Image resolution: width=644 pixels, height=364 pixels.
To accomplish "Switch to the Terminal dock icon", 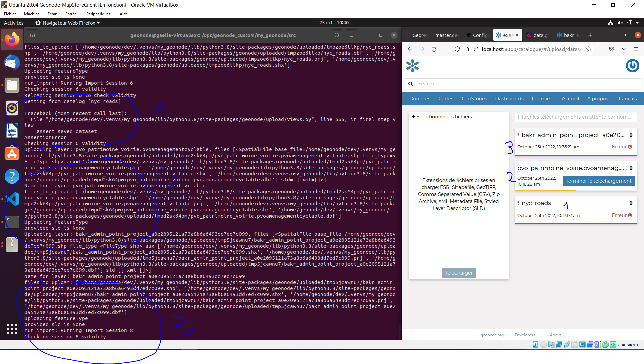I will [12, 222].
